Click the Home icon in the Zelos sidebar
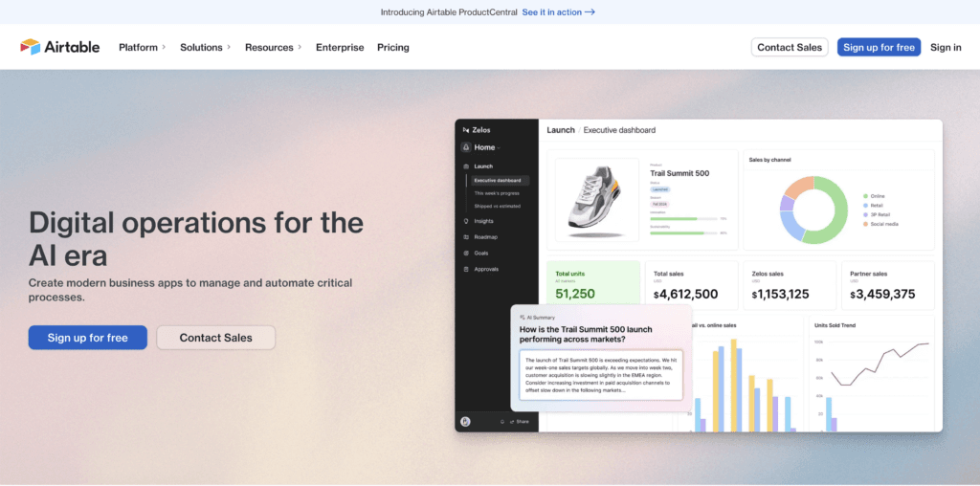This screenshot has width=980, height=486. tap(466, 147)
